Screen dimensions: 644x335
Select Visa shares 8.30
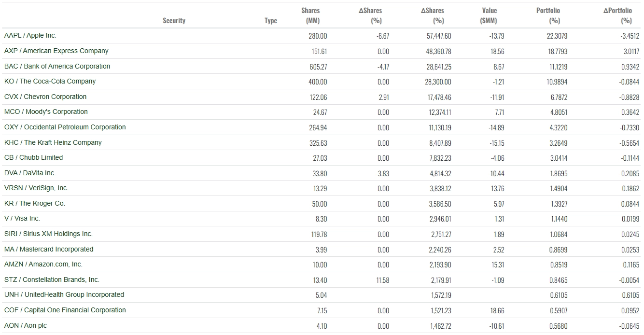point(321,219)
